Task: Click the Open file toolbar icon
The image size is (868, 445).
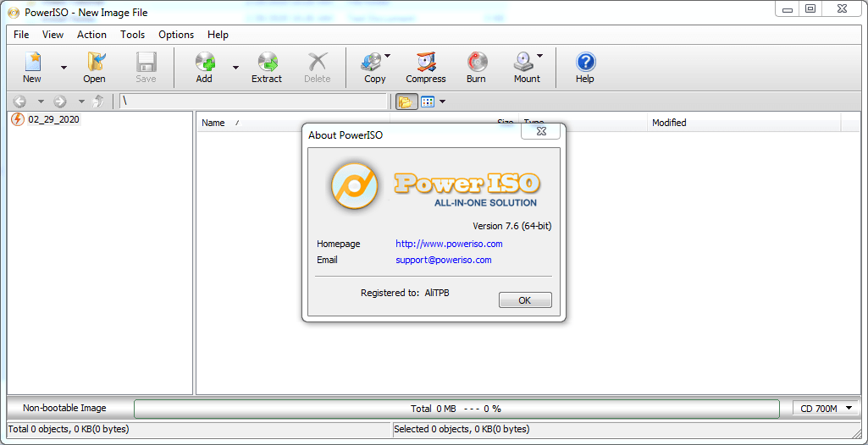Action: point(95,68)
